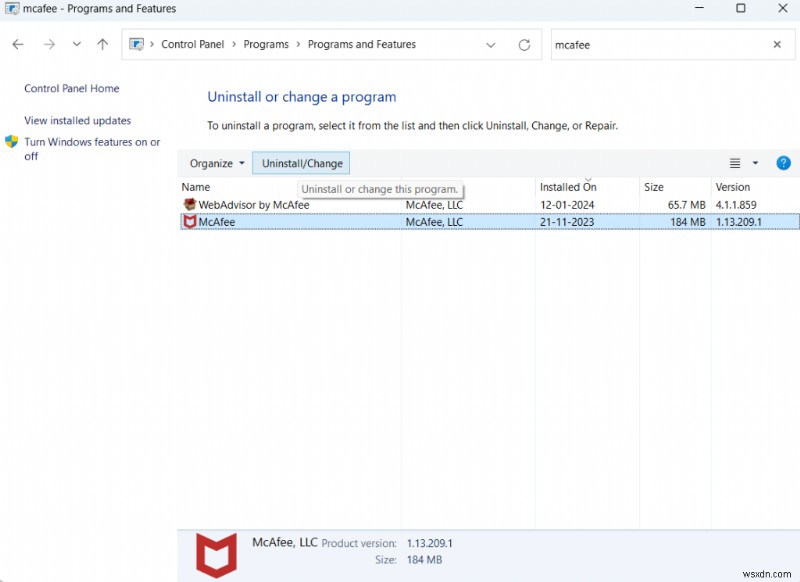The width and height of the screenshot is (800, 582).
Task: Click the date 21-11-2023
Action: [567, 222]
